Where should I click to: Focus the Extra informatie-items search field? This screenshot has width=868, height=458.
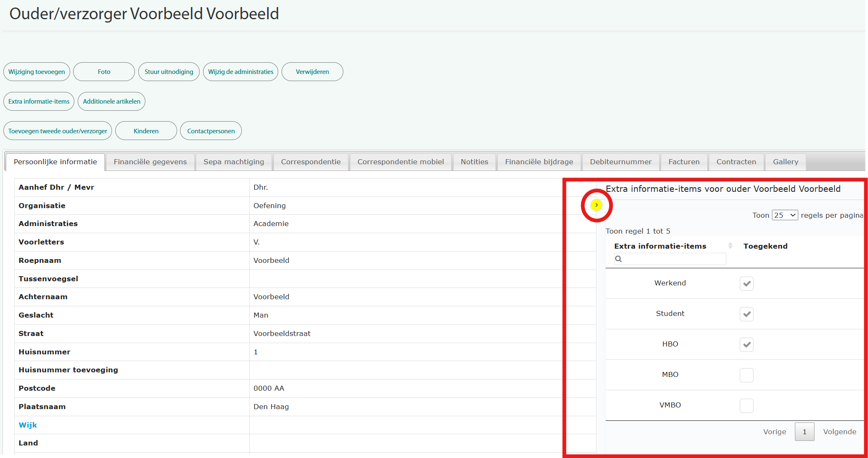coord(674,259)
